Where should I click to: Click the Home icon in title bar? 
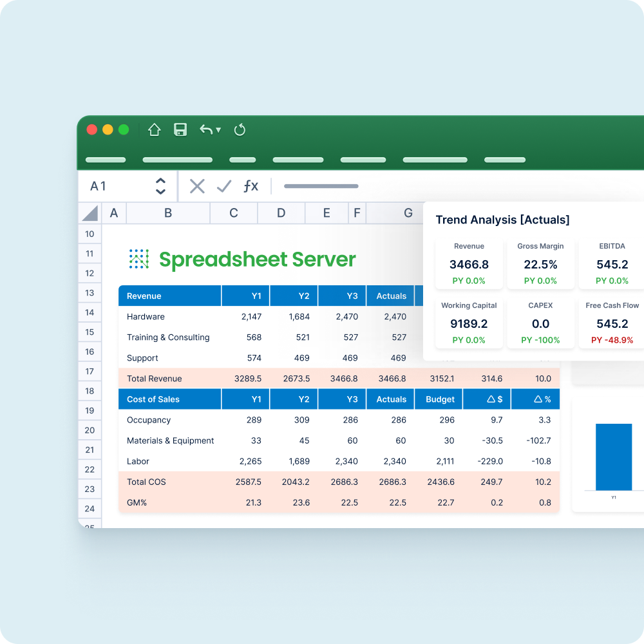(x=154, y=129)
